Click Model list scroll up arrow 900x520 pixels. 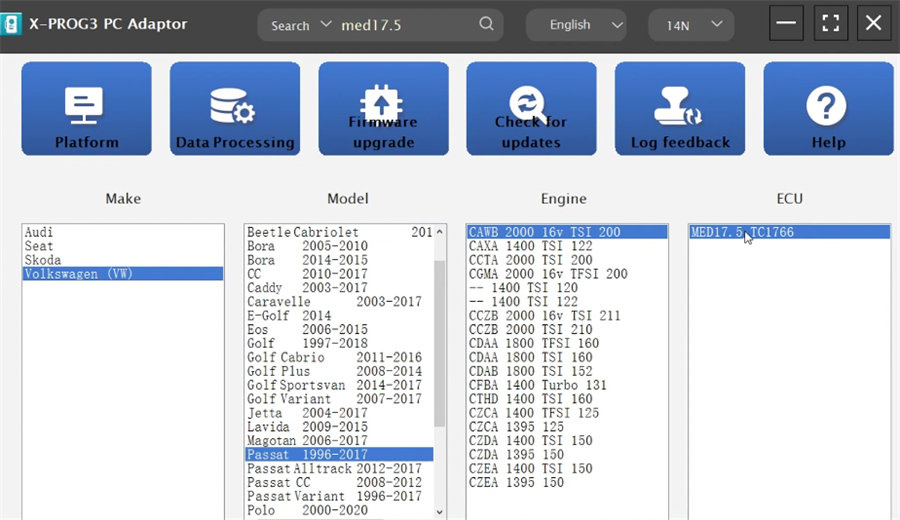click(x=440, y=232)
